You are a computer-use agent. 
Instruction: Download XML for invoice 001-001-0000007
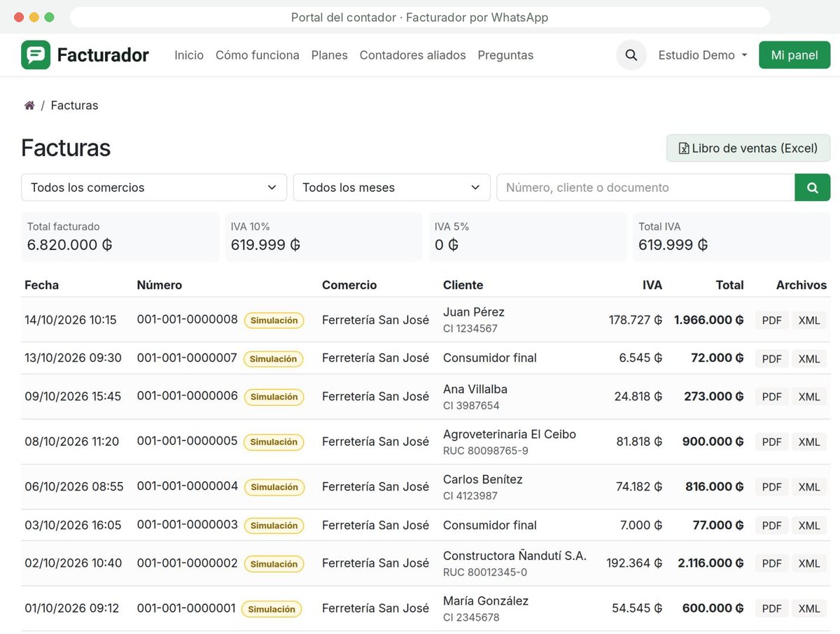point(809,359)
